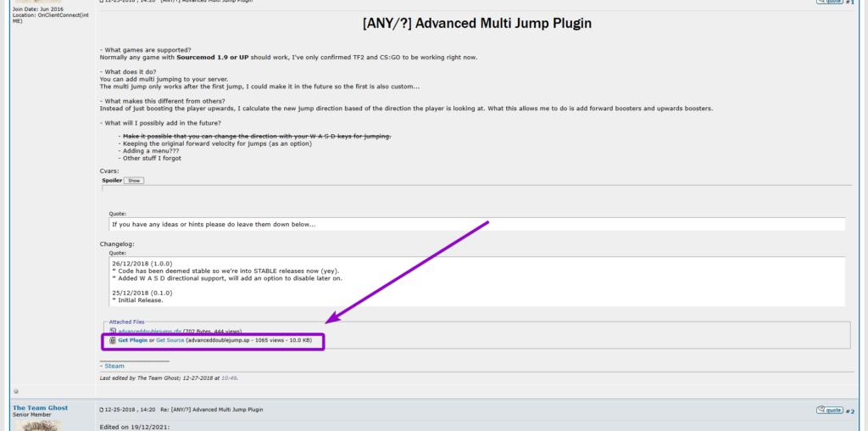Click the 'Attached Files' legend label

(x=126, y=322)
